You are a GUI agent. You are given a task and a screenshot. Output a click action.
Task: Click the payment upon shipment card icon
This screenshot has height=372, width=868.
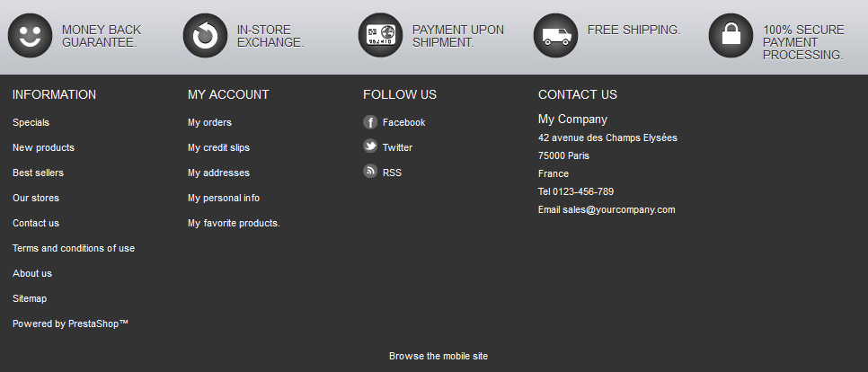tap(380, 36)
